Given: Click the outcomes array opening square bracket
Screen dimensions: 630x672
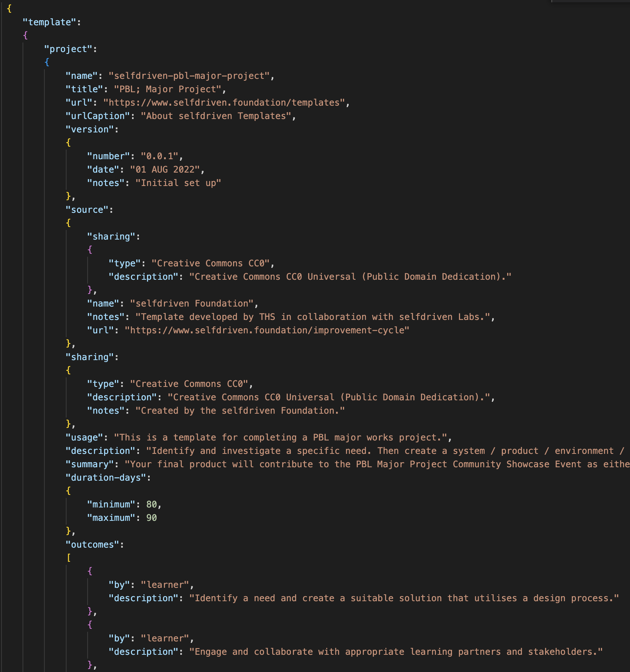Looking at the screenshot, I should 69,558.
